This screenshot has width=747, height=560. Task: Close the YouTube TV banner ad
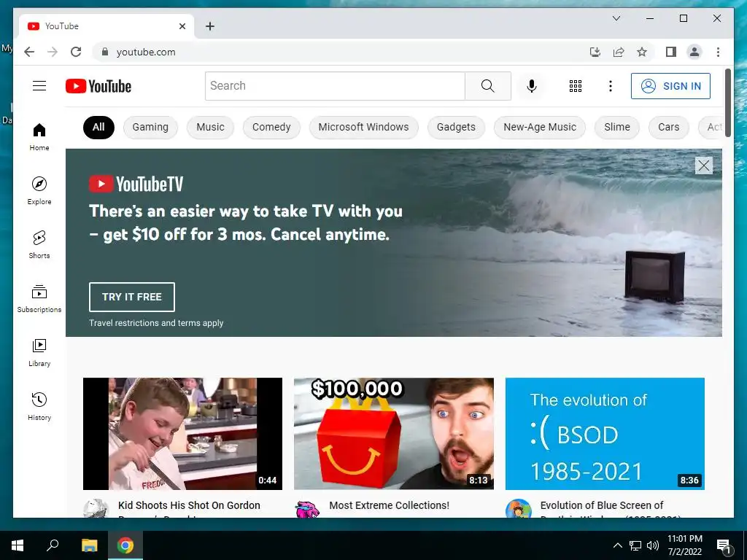click(704, 166)
